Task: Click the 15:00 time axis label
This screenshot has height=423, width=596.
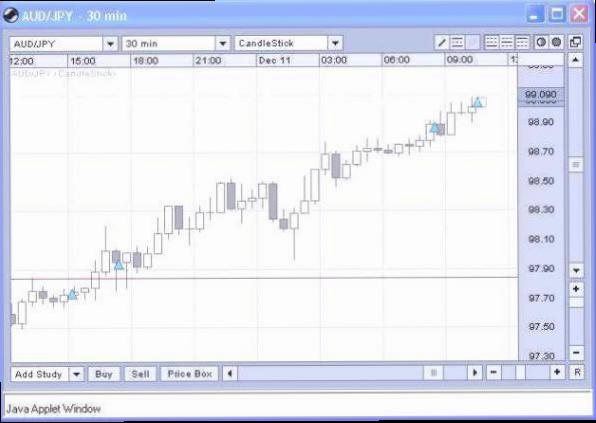Action: (x=83, y=61)
